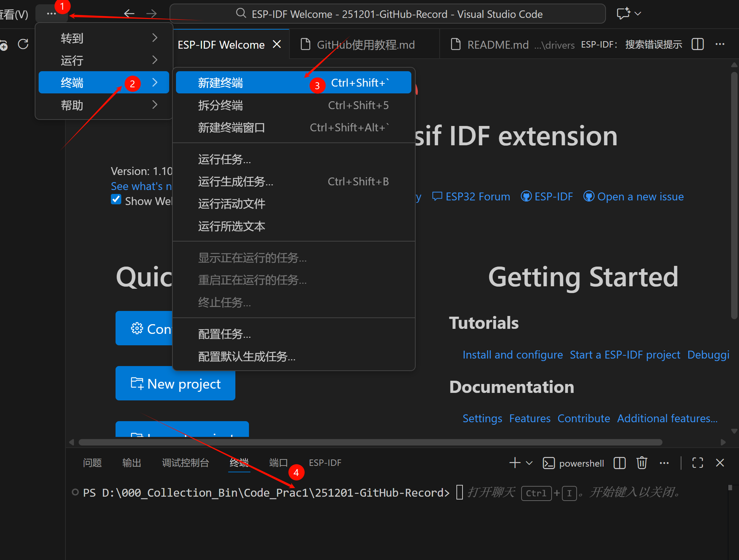Maximize the terminal panel size
739x560 pixels.
(698, 463)
